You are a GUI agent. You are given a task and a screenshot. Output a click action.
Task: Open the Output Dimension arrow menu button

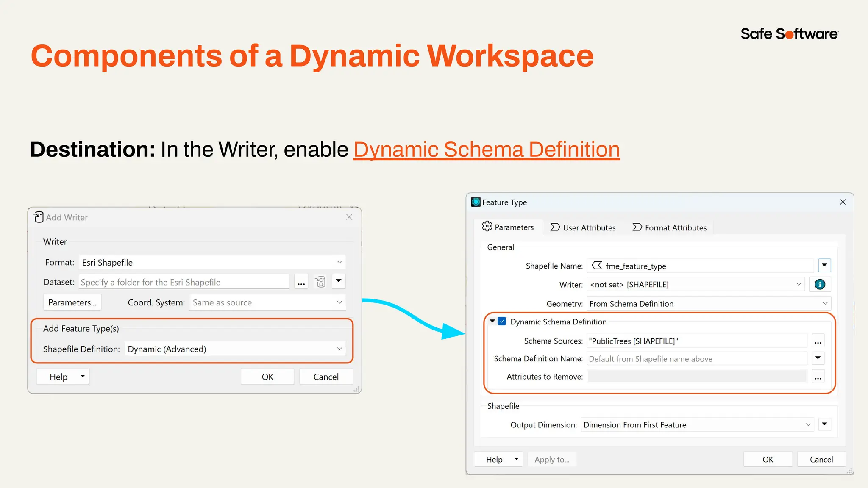click(824, 424)
